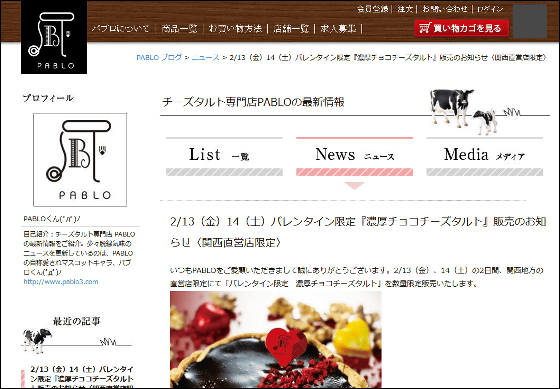The width and height of the screenshot is (560, 389).
Task: Click PABLOくん name text in profile
Action: point(52,219)
